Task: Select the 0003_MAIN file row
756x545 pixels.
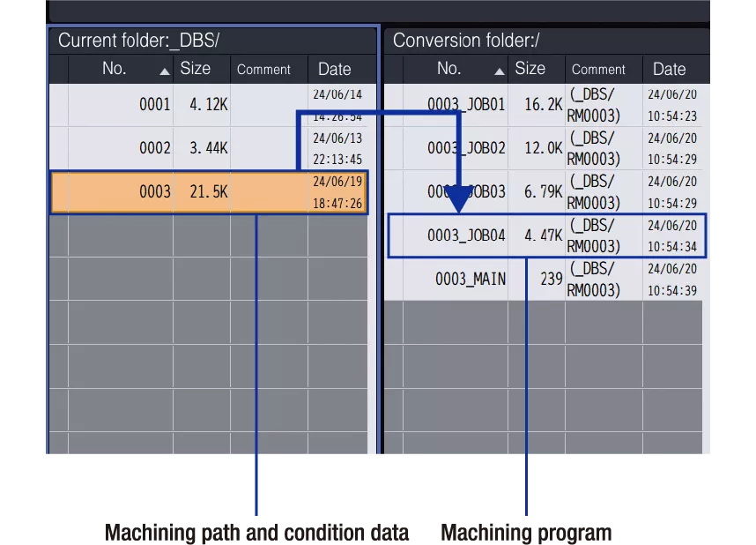Action: point(470,279)
